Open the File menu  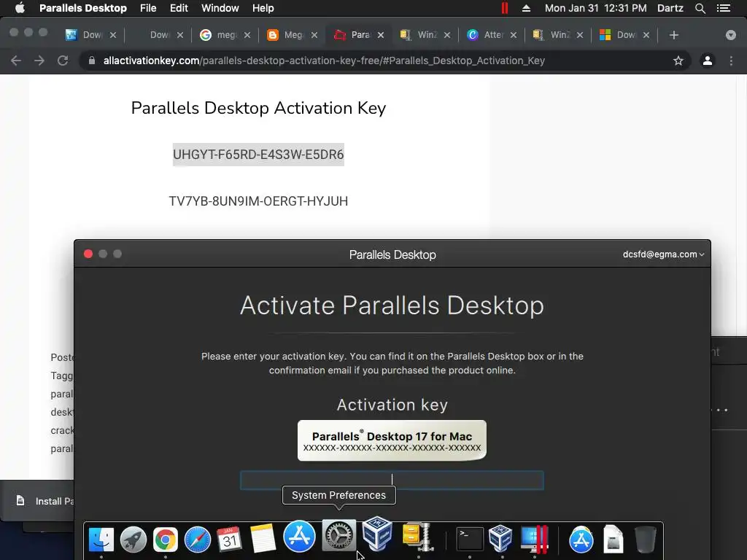click(x=148, y=8)
